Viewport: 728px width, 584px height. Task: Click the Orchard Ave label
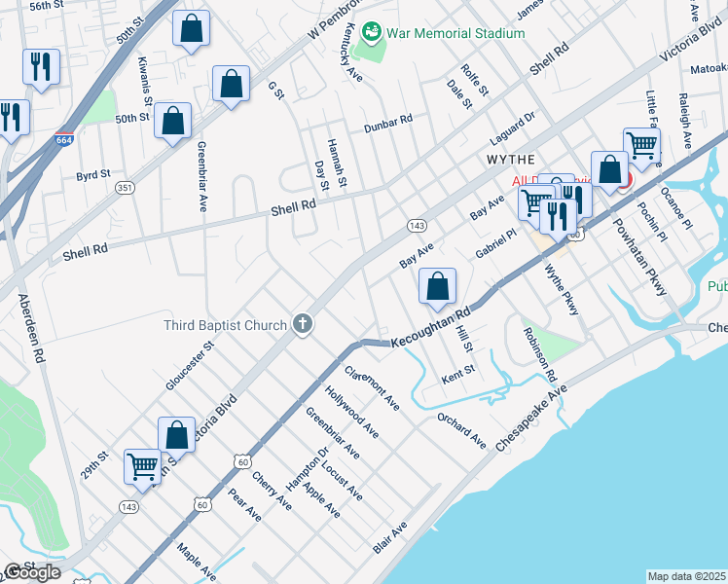point(462,431)
